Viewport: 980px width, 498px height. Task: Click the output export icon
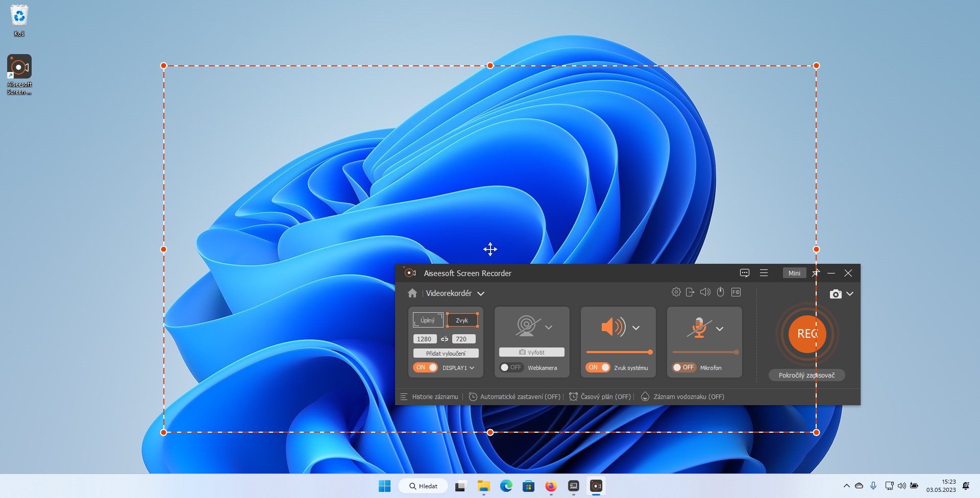click(x=690, y=292)
